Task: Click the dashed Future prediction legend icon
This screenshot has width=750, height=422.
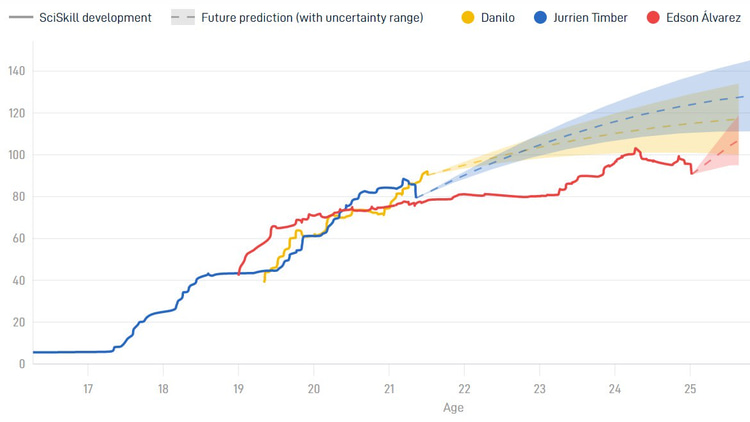Action: coord(183,18)
